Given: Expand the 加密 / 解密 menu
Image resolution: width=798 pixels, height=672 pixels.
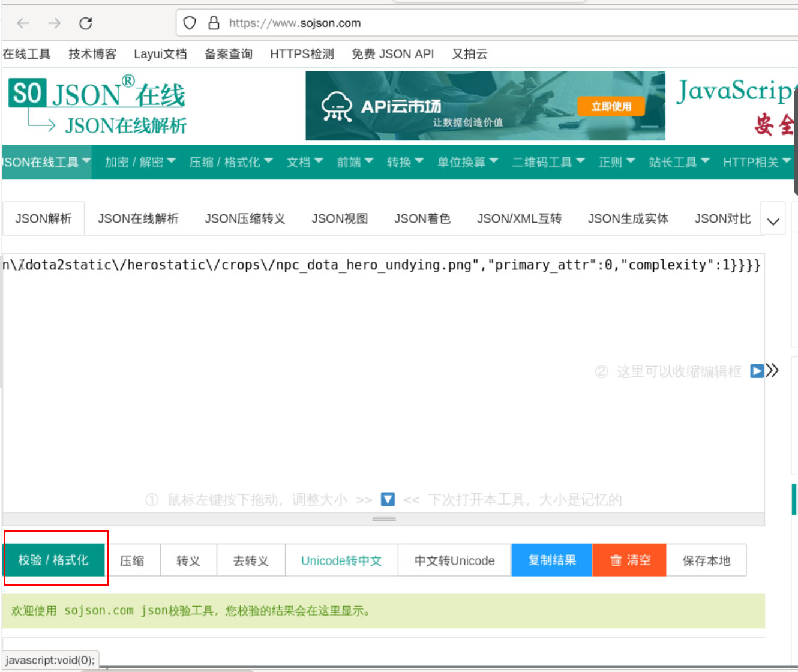Looking at the screenshot, I should 140,162.
